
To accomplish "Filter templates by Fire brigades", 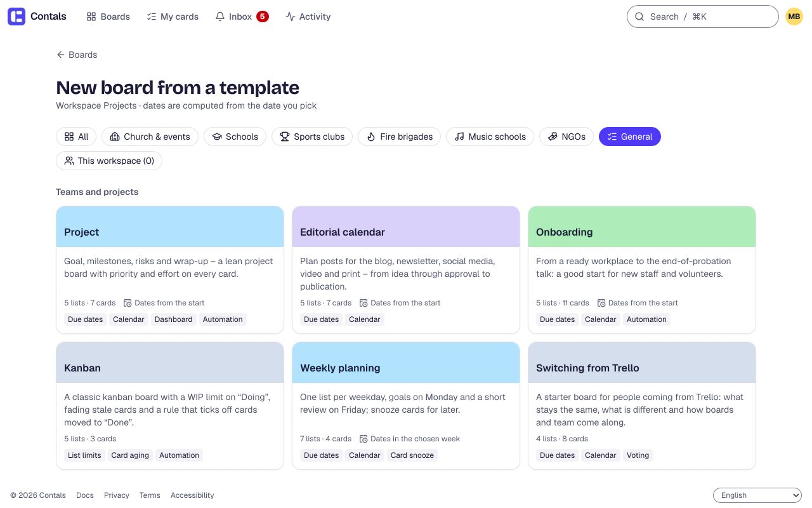I will point(400,137).
